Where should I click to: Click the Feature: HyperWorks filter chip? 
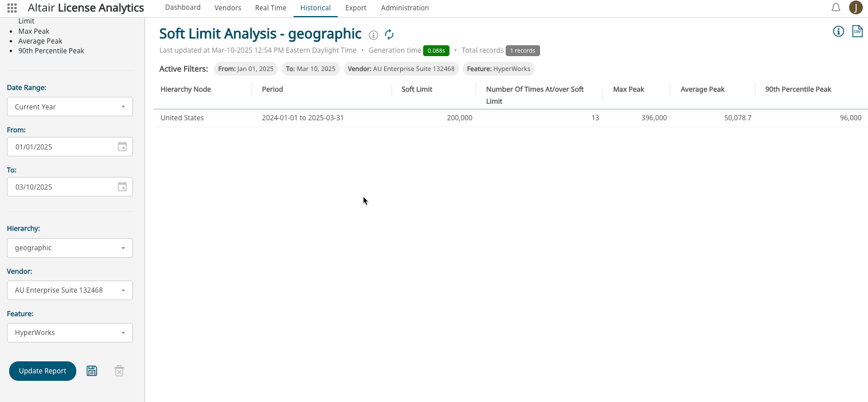coord(499,69)
